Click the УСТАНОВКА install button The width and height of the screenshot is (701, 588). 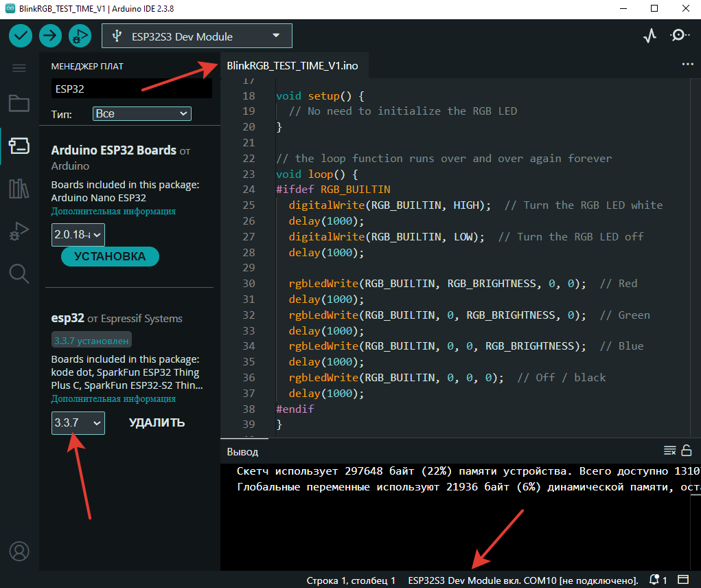point(110,256)
